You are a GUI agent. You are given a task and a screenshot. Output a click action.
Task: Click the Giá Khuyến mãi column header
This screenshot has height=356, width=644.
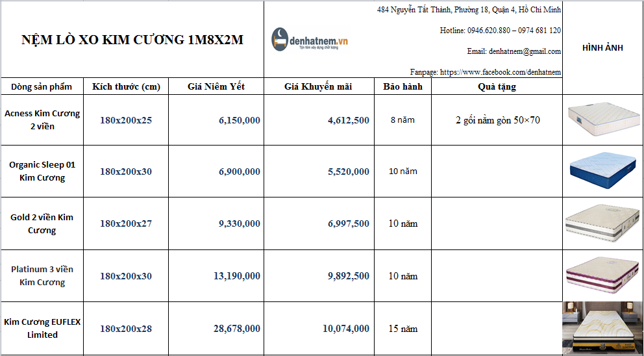click(x=318, y=87)
